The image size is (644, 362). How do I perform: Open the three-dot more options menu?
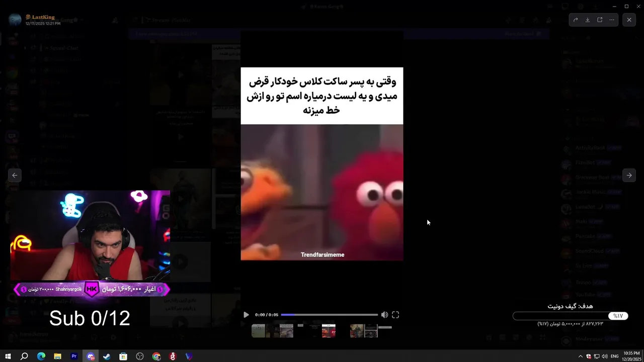click(612, 20)
